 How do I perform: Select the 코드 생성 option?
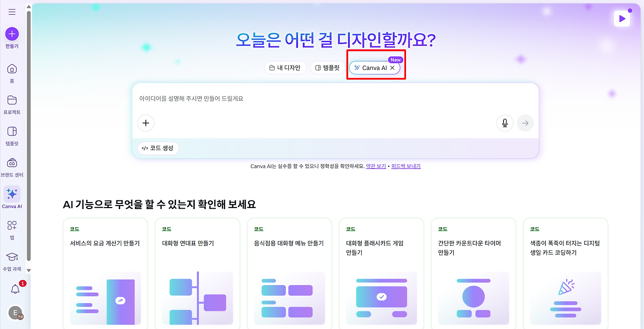click(158, 148)
